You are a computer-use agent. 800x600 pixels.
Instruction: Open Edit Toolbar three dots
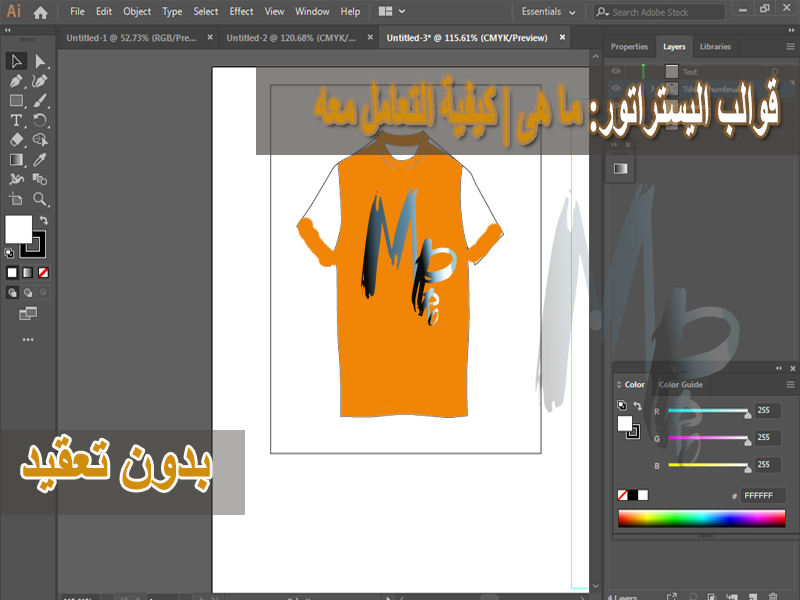(28, 339)
